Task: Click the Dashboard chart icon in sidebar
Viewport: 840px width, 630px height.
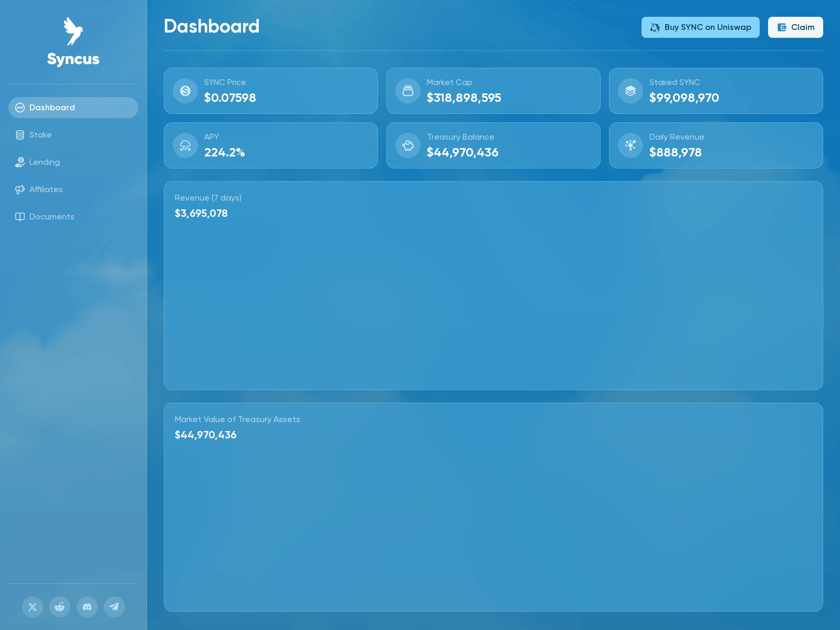Action: point(20,108)
